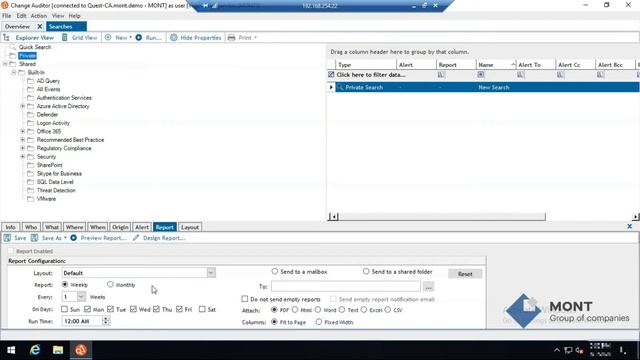640x360 pixels.
Task: Expand Recommended Best Practice node
Action: click(x=23, y=140)
